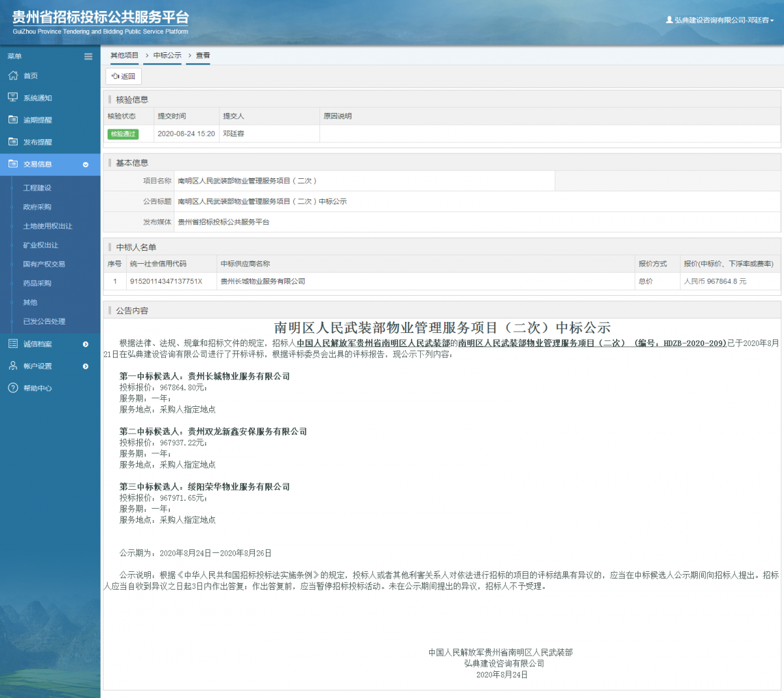The height and width of the screenshot is (698, 784).
Task: Click bid price 967937.22元 text
Action: [x=184, y=443]
